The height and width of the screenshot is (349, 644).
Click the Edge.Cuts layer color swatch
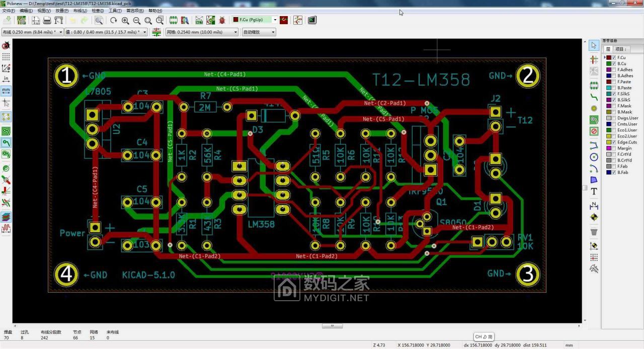[608, 143]
